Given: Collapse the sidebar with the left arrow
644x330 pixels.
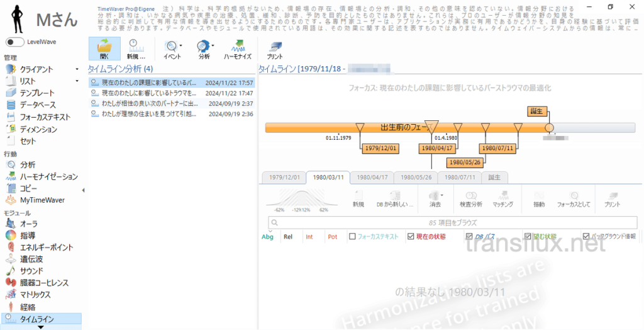Looking at the screenshot, I should 84,191.
